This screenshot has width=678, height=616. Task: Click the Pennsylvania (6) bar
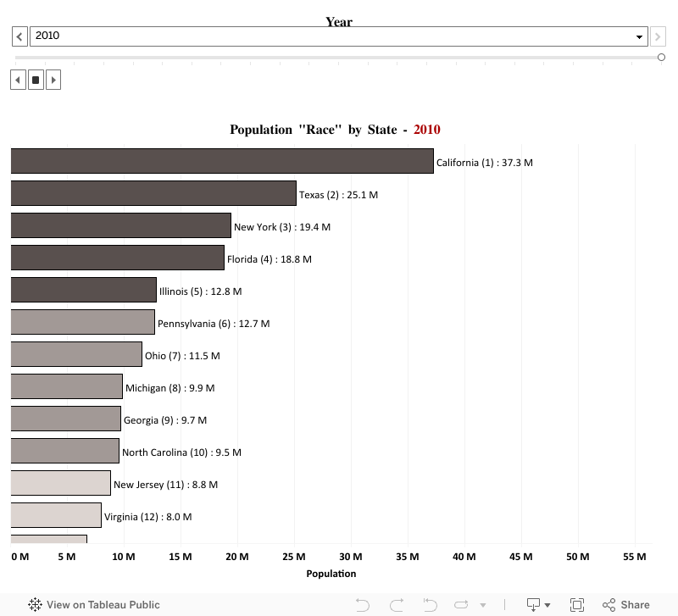[x=82, y=322]
